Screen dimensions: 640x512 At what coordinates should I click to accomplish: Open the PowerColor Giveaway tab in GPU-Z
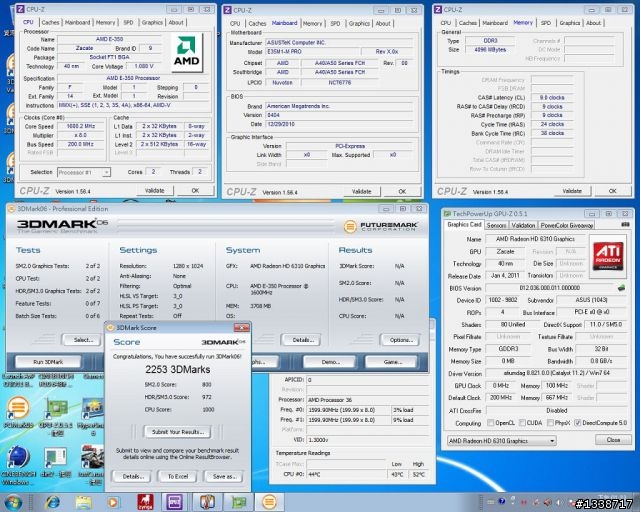(x=566, y=225)
